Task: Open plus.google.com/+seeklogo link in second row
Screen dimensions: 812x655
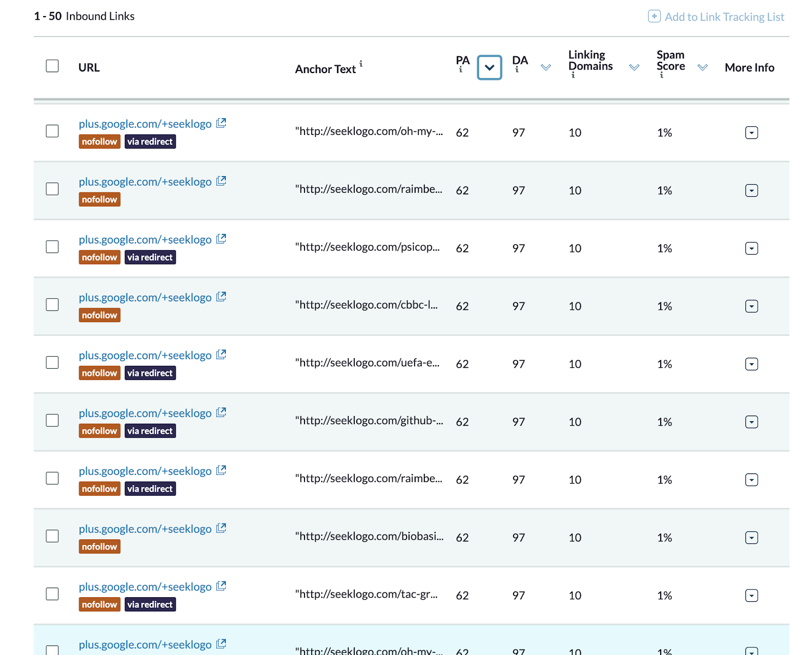Action: coord(145,182)
